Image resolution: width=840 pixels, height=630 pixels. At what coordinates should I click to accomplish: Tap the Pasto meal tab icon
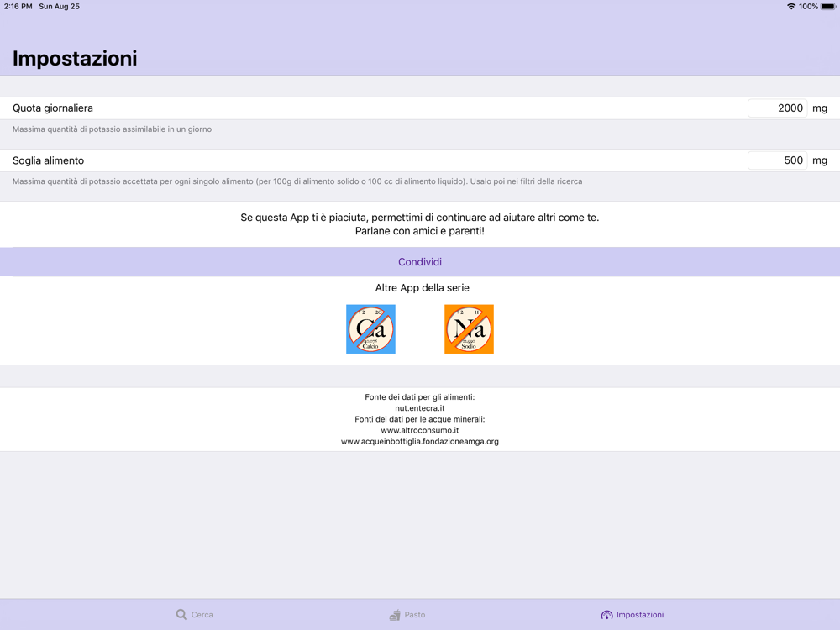395,615
